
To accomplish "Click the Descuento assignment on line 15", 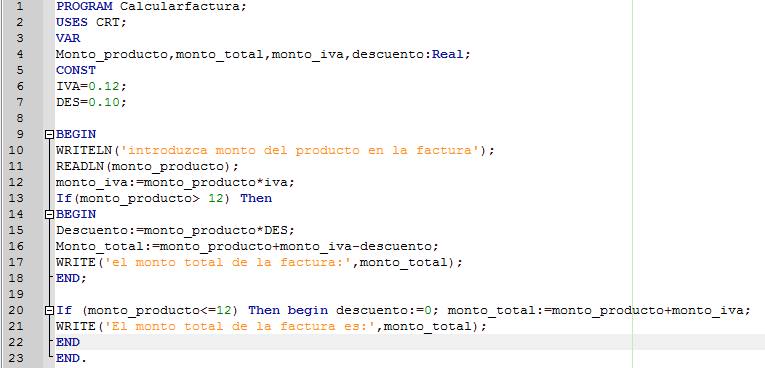I will [175, 230].
